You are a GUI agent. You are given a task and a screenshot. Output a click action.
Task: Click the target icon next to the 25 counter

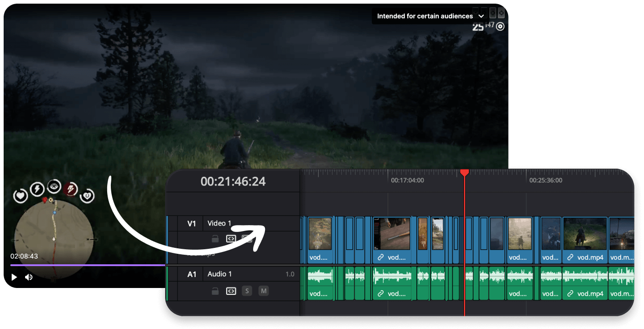click(x=500, y=26)
